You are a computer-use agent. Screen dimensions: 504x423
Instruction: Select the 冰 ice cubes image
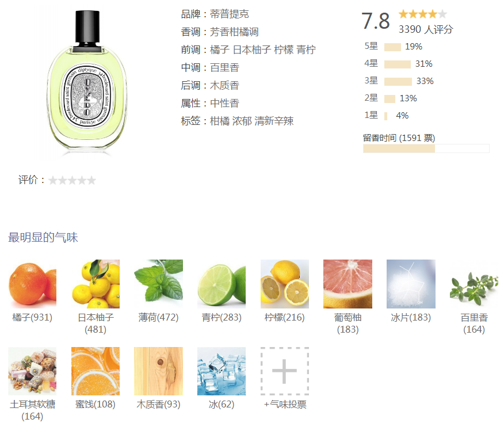click(x=222, y=371)
